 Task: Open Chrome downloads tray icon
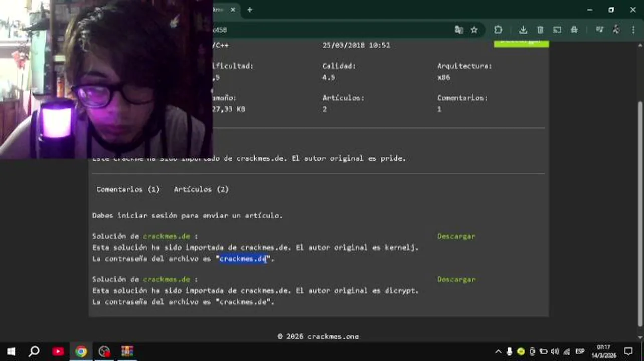pos(523,30)
